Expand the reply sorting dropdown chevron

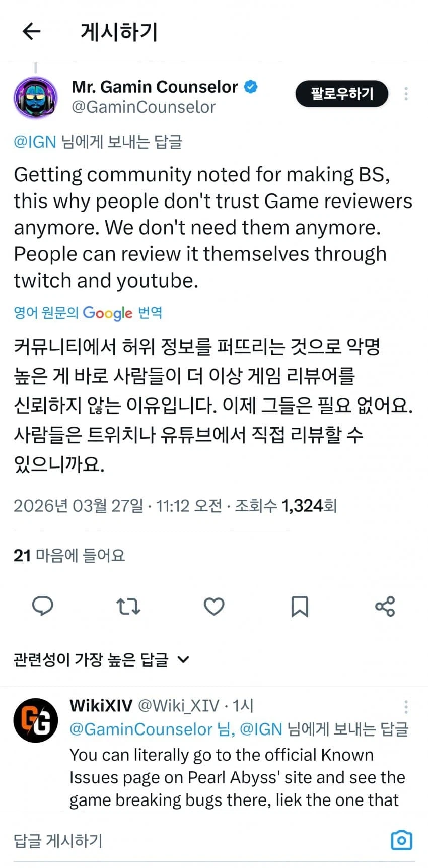pos(184,659)
